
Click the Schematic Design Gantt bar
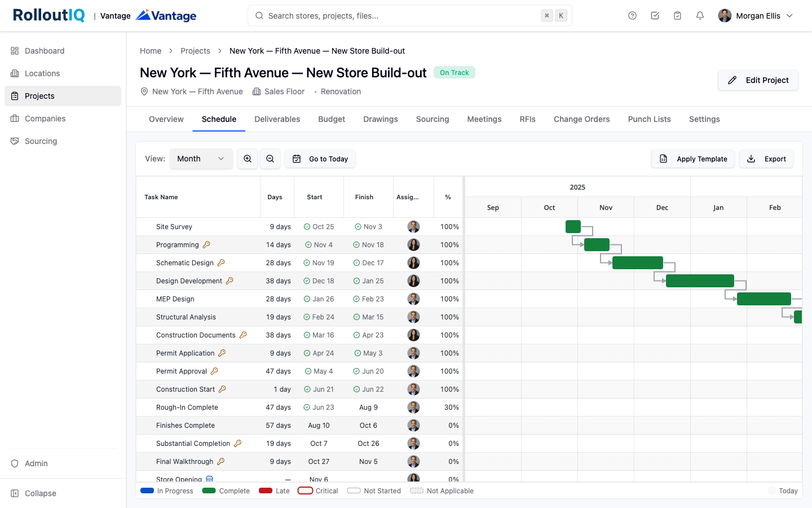tap(638, 262)
